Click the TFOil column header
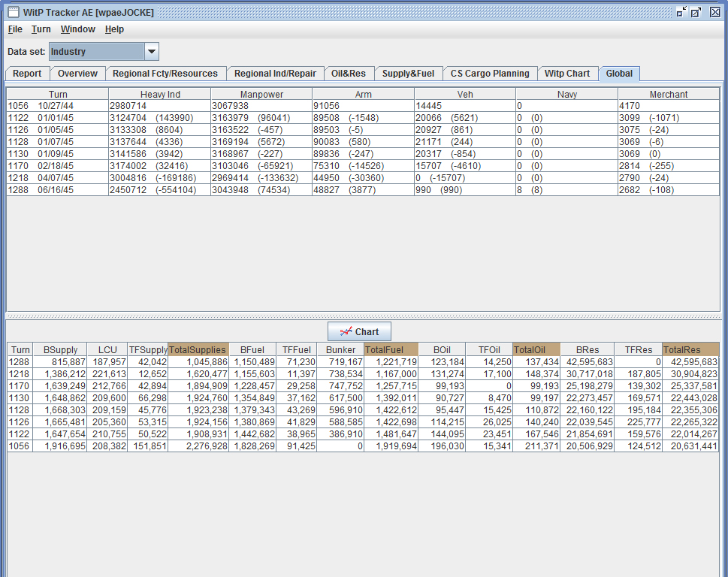 [489, 349]
